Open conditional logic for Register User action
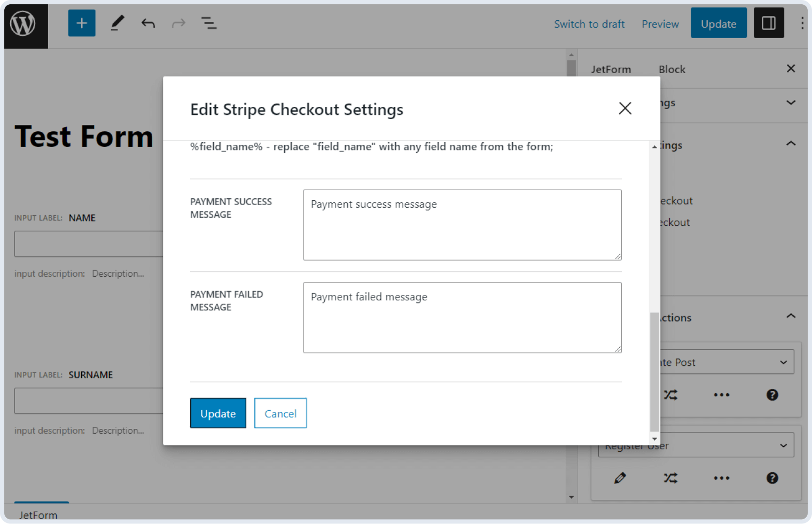 point(671,478)
